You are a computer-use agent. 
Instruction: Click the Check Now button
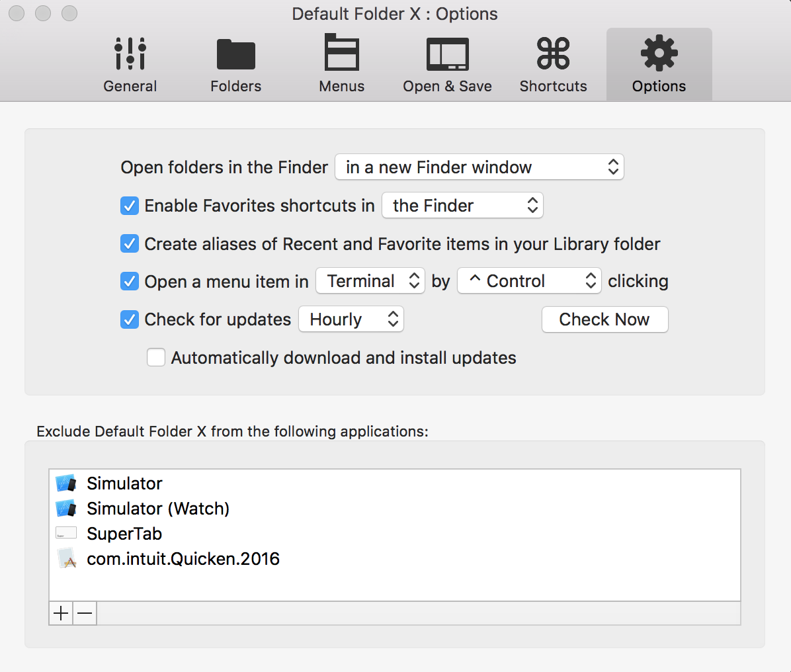point(605,319)
